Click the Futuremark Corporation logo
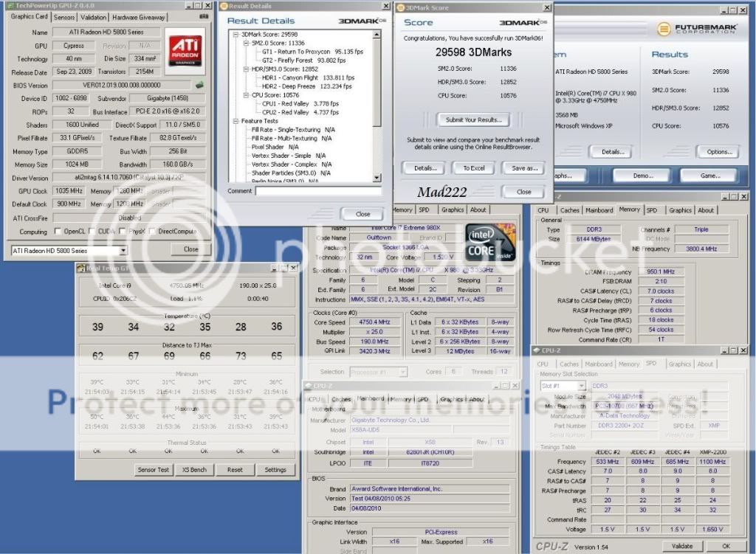 point(697,29)
